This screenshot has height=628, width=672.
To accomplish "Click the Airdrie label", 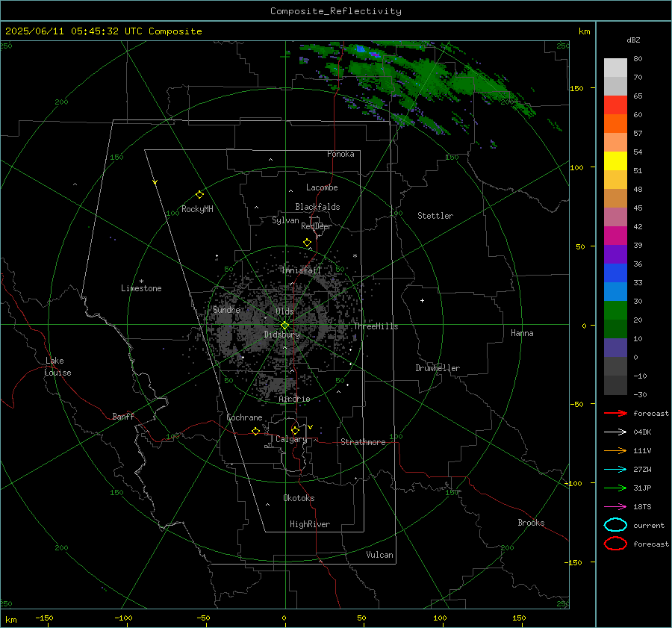I will click(x=294, y=399).
